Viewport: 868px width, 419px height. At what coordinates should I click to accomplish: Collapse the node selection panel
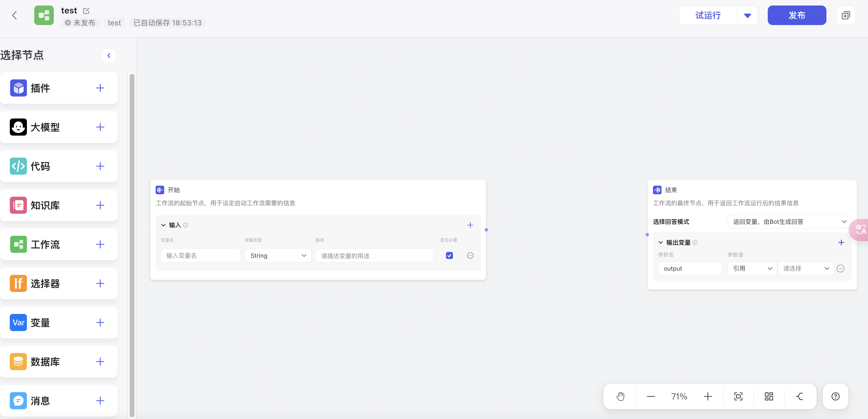point(108,56)
